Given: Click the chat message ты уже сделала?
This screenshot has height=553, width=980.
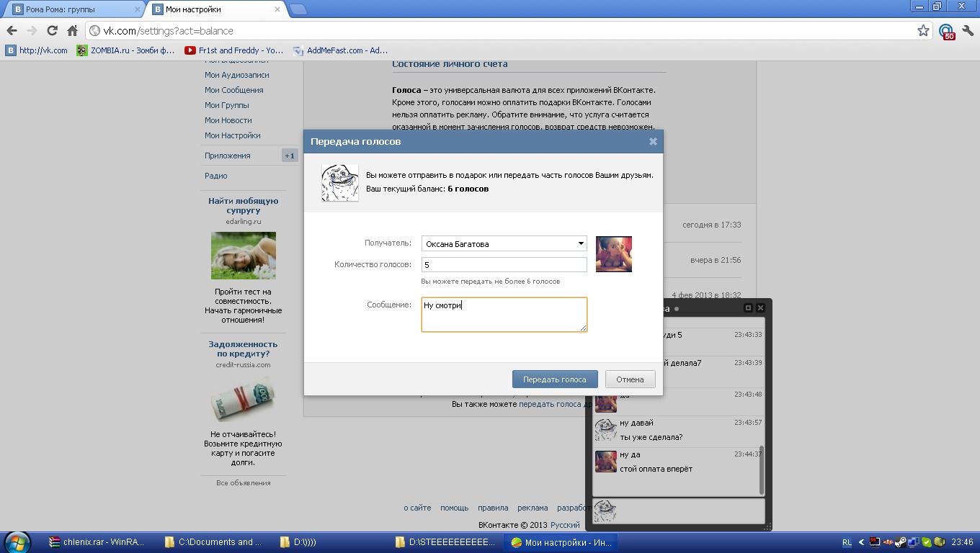Looking at the screenshot, I should [x=651, y=437].
